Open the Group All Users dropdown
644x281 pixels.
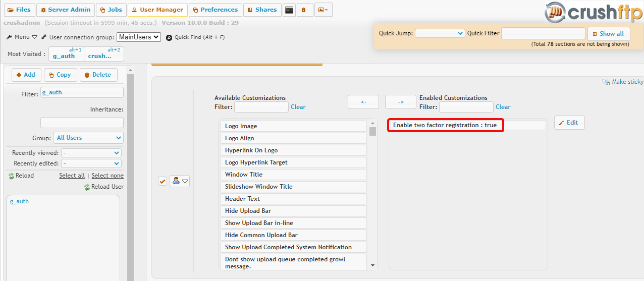pos(88,138)
